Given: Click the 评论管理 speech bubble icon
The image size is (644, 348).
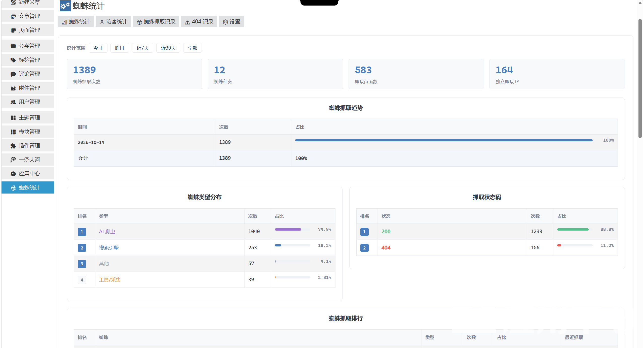Looking at the screenshot, I should [x=13, y=74].
